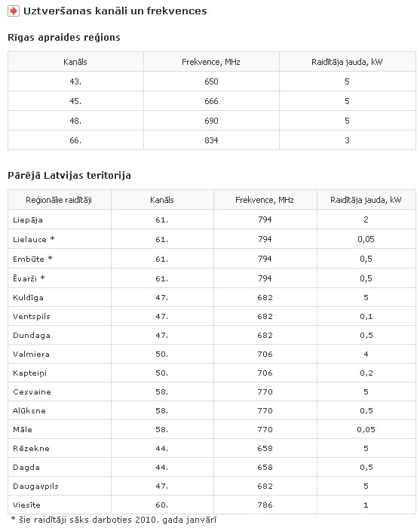Screen dimensions: 420x531
Task: Select the channel 43. cell
Action: point(75,81)
